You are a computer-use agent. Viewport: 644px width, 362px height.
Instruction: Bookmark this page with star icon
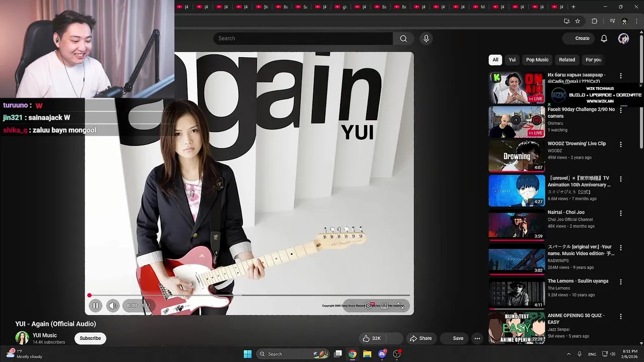pyautogui.click(x=578, y=21)
